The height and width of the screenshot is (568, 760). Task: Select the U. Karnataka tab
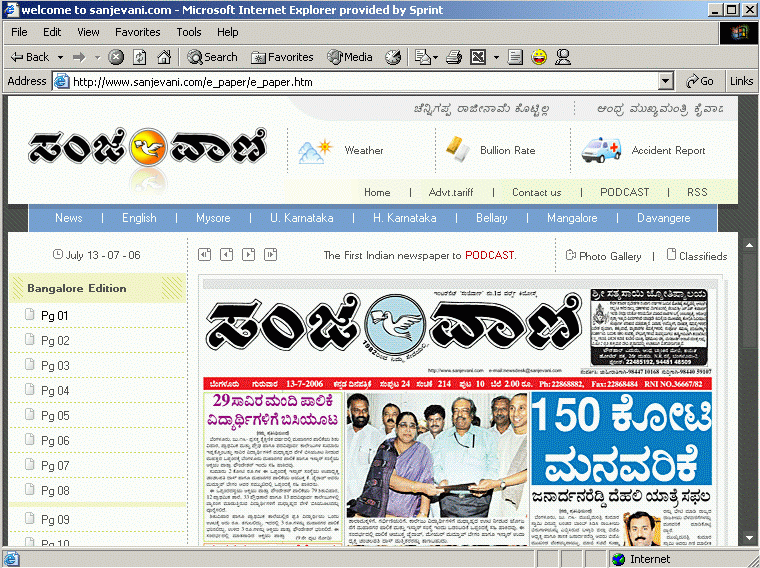coord(301,218)
